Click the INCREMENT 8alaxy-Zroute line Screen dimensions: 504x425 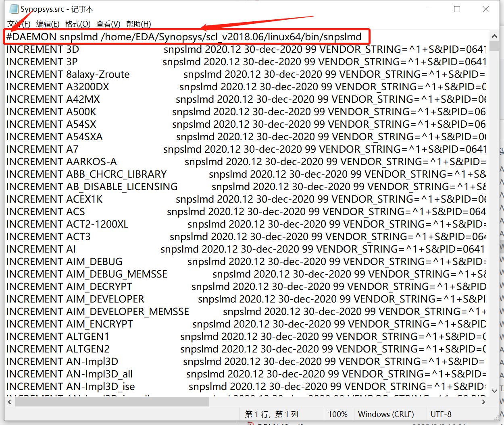(x=246, y=74)
